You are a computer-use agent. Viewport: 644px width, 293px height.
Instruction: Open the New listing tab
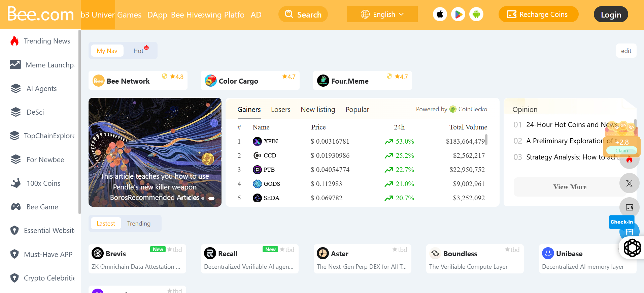(318, 110)
